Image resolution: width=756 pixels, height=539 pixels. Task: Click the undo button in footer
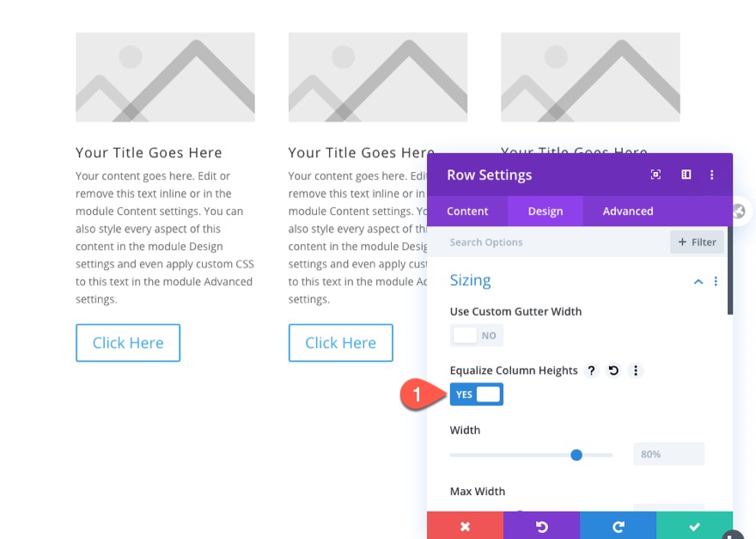(x=541, y=526)
